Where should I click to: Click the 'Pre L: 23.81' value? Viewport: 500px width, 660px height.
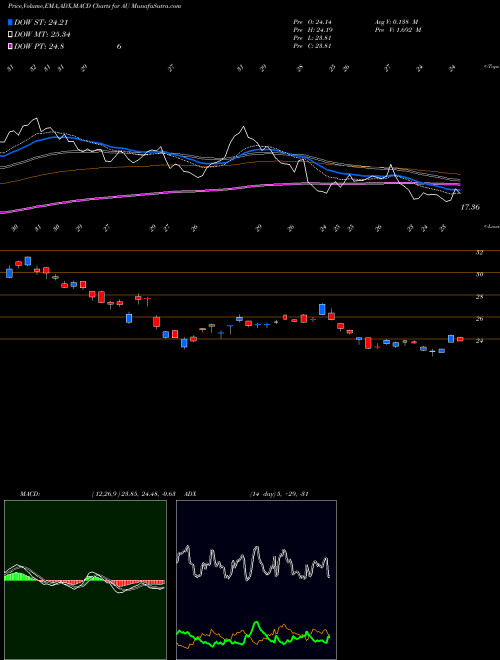point(312,38)
